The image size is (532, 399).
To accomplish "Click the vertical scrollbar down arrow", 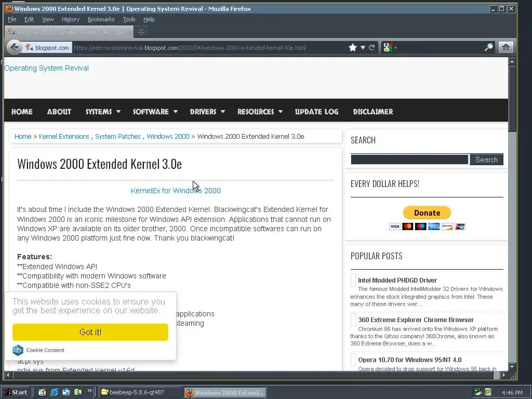I will point(512,367).
